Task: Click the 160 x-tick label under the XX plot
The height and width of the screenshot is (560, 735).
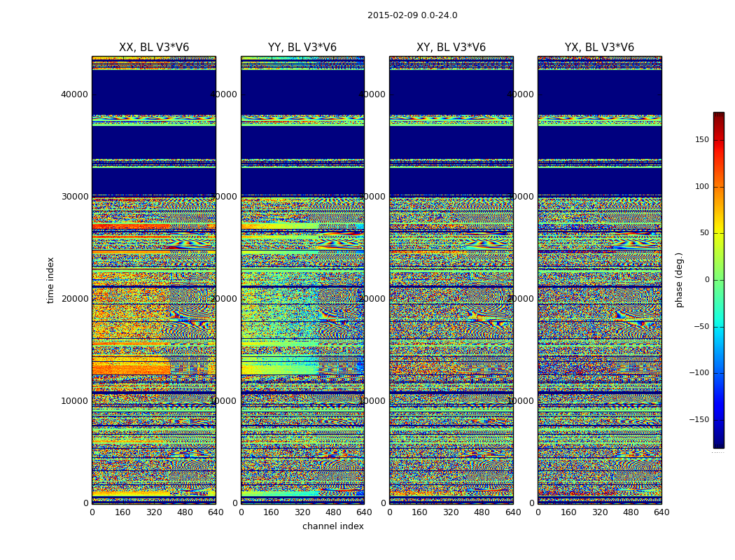Action: pos(122,512)
